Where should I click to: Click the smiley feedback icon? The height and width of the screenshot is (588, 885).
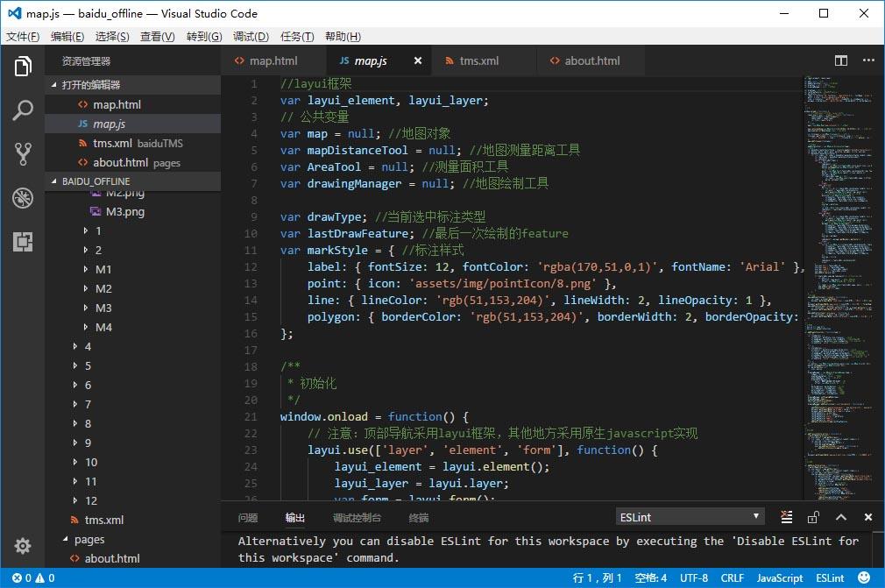click(864, 577)
